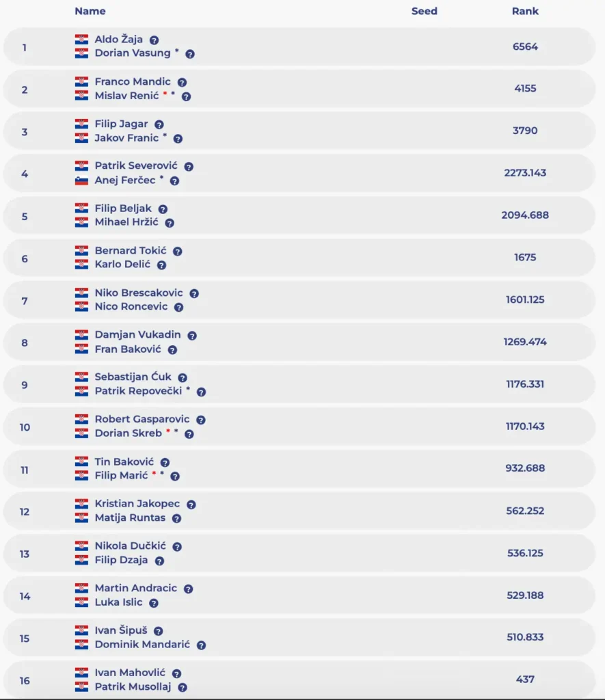605x700 pixels.
Task: Click the help icon next to Aldo Žaja
Action: 154,40
